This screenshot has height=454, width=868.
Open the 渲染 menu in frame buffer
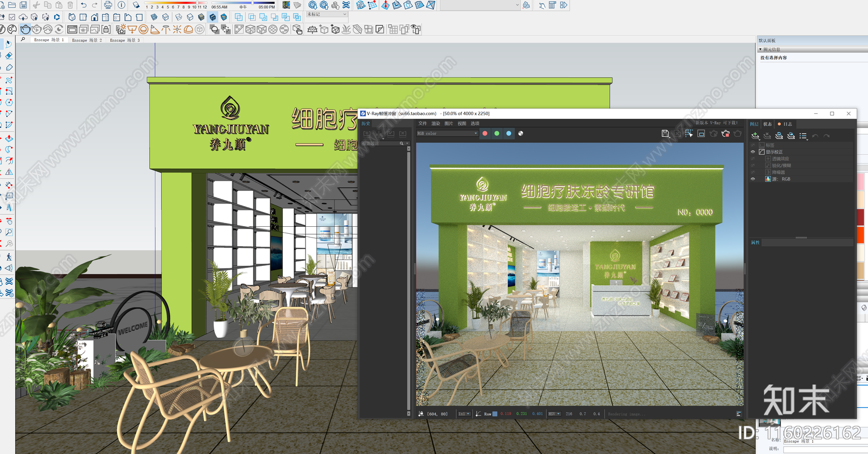(436, 124)
